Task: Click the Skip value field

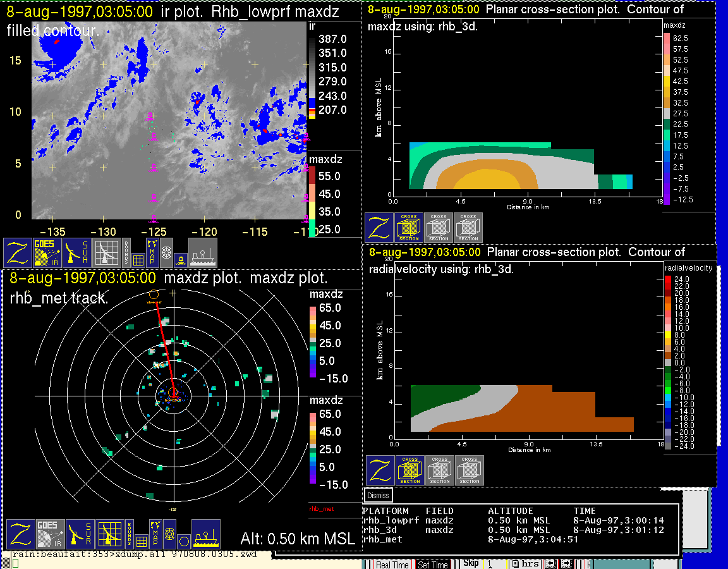Action: pyautogui.click(x=495, y=564)
